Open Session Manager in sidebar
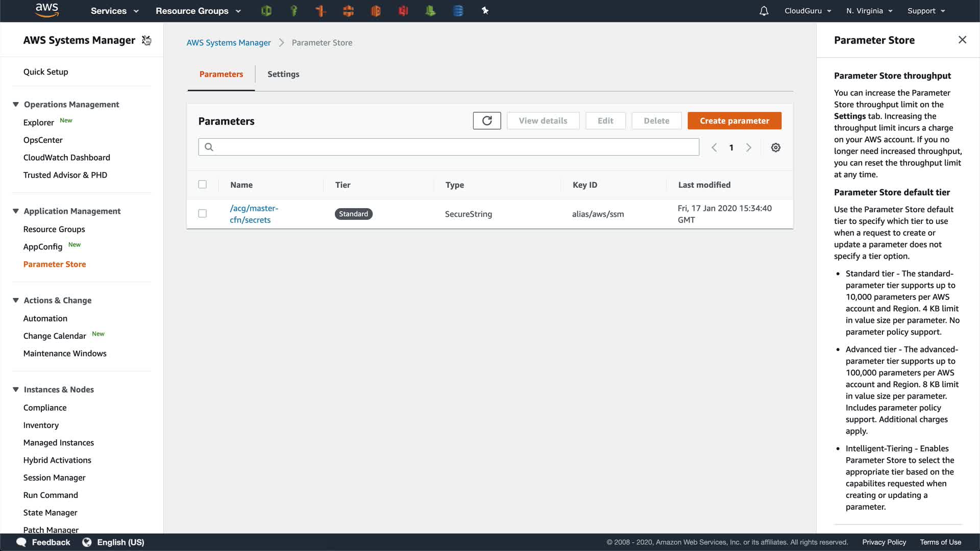 (54, 478)
